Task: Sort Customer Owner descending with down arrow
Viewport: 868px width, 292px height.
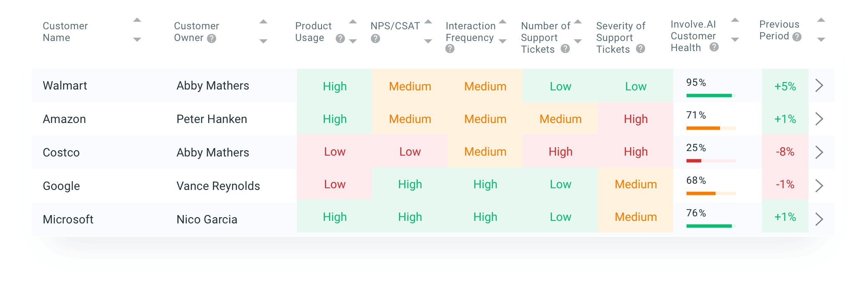Action: pyautogui.click(x=263, y=41)
